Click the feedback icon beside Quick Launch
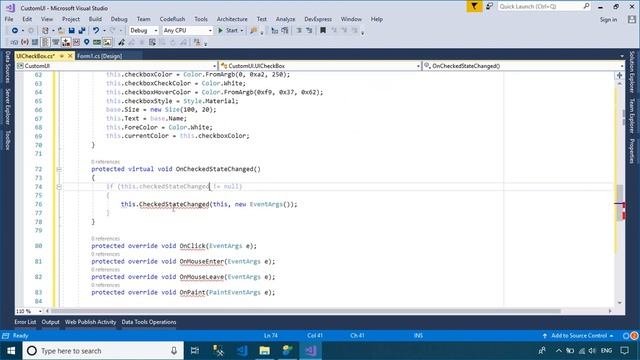 (489, 6)
